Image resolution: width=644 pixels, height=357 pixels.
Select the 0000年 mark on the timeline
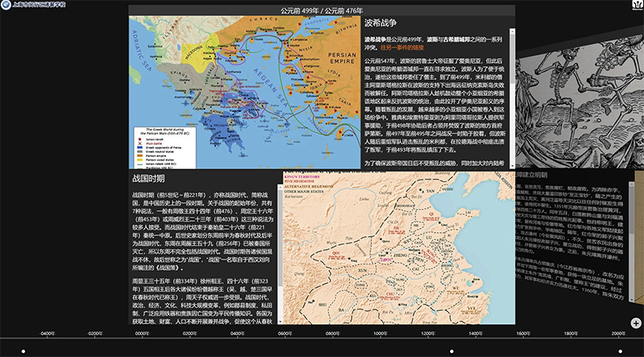point(142,332)
